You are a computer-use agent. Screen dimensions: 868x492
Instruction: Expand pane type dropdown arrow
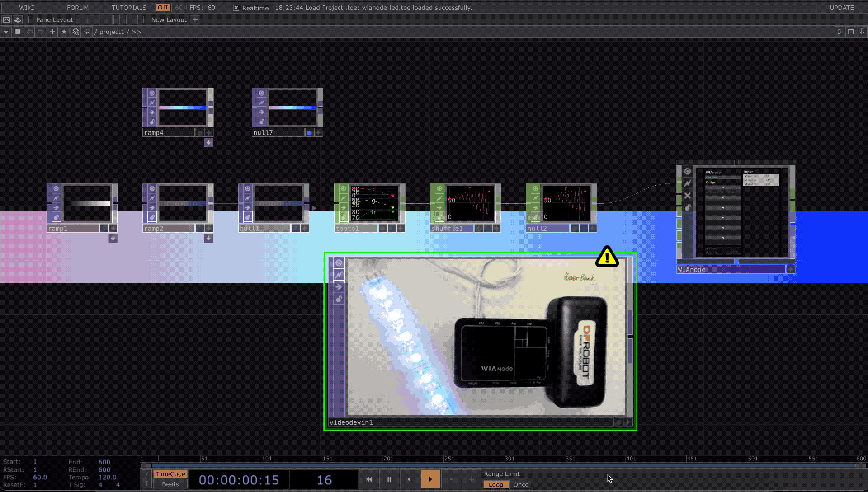click(x=6, y=32)
